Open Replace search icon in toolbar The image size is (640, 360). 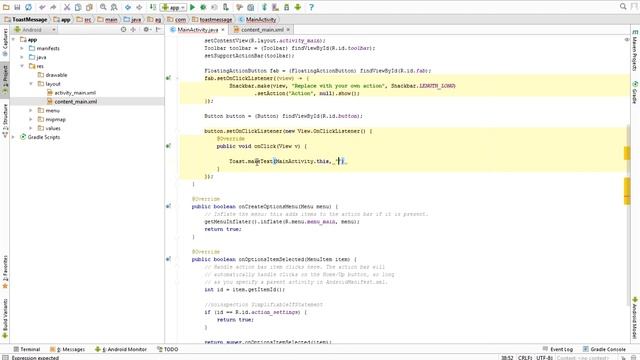114,7
